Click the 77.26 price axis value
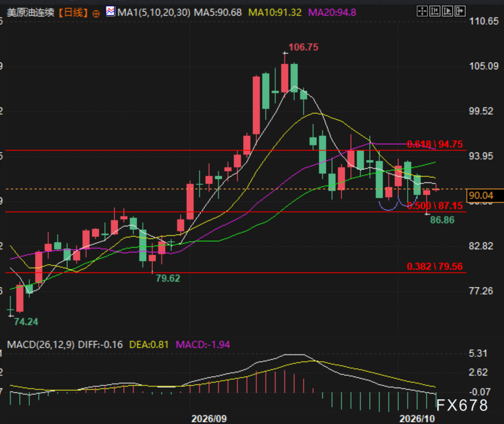The height and width of the screenshot is (424, 504). pos(481,291)
